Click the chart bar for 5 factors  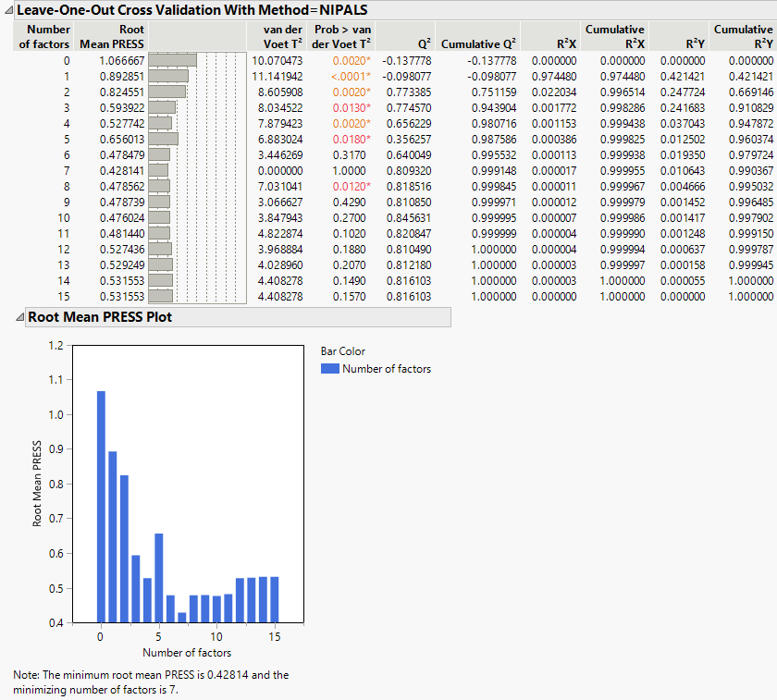click(159, 578)
